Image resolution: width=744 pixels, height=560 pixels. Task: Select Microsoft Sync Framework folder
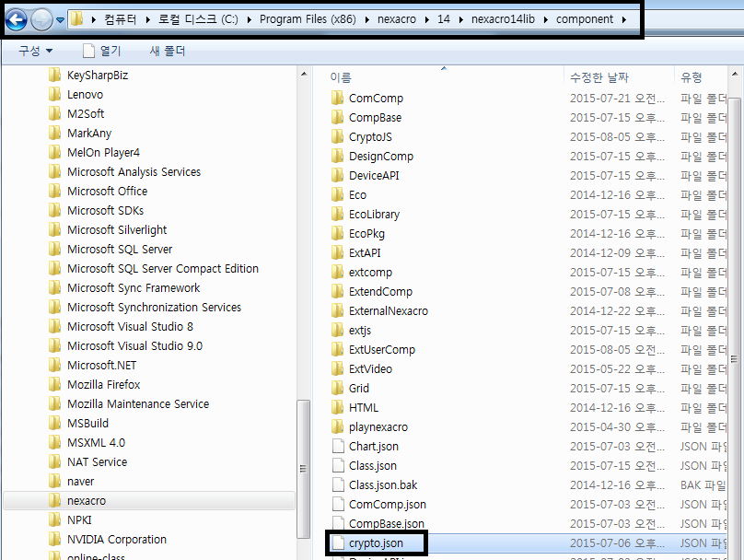coord(134,287)
